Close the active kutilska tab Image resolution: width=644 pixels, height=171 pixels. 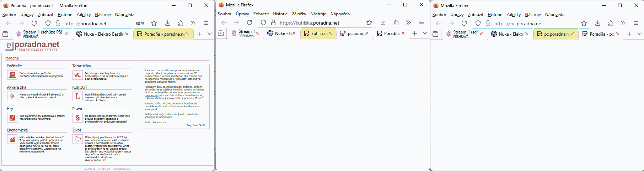pyautogui.click(x=330, y=33)
